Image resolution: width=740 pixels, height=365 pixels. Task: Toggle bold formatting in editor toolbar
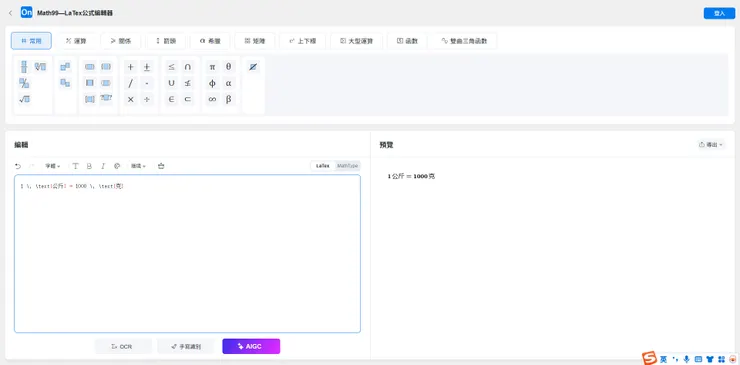(x=89, y=166)
